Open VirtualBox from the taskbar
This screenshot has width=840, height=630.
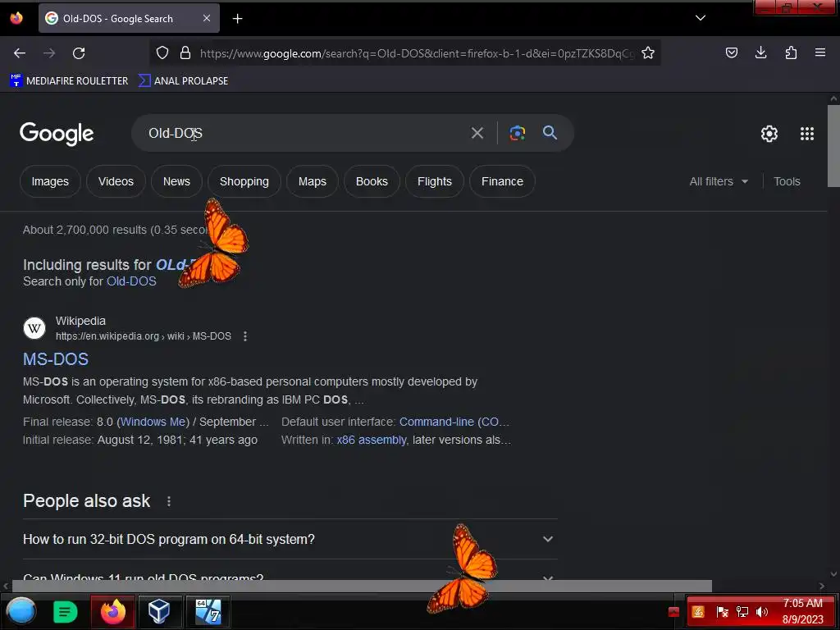point(159,611)
